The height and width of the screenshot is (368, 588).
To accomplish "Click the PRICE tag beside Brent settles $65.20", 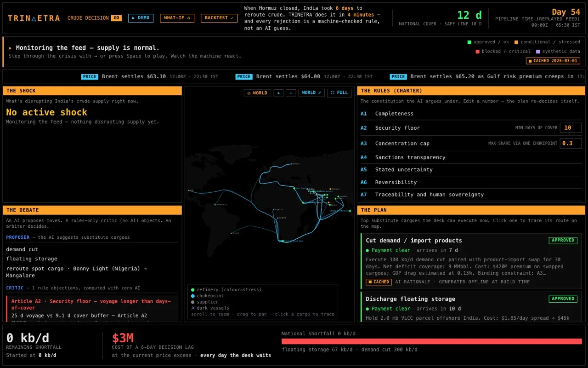I will [x=398, y=77].
